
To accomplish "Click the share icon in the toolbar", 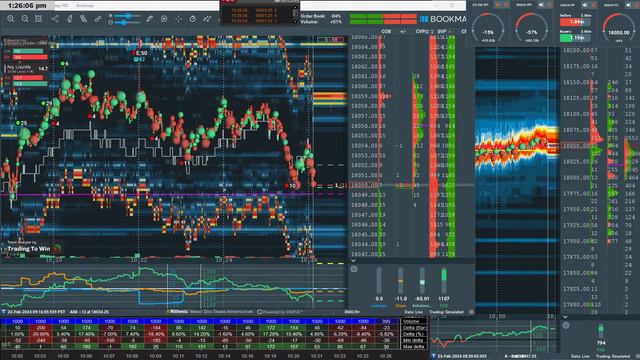I will pos(55,19).
